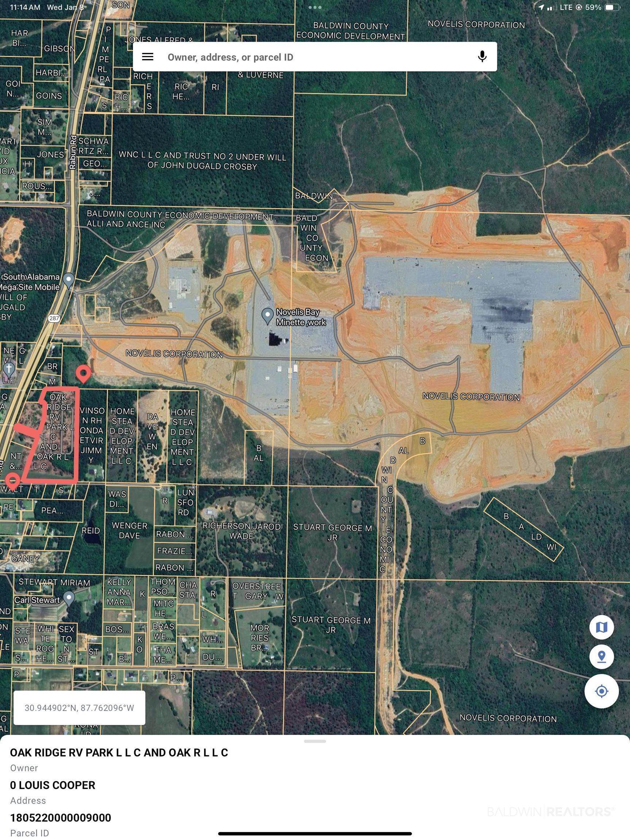This screenshot has height=840, width=630.
Task: Select the RICHERSON JAROD WADE parcel
Action: (241, 531)
